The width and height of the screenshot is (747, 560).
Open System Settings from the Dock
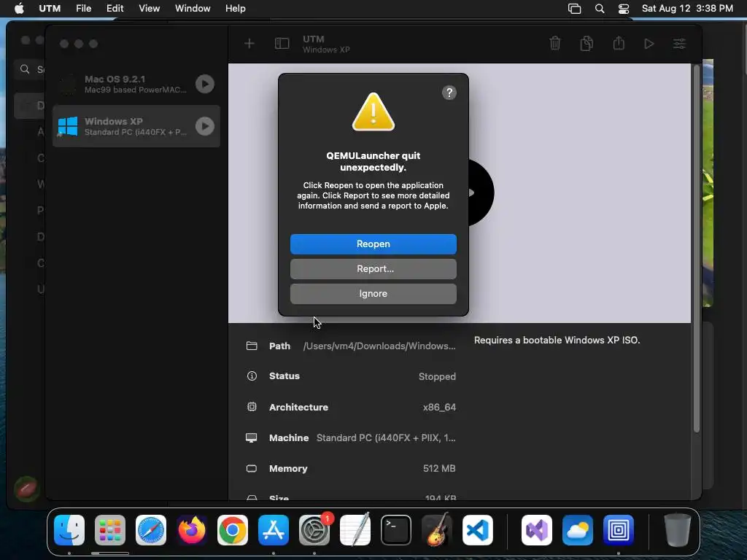coord(314,530)
